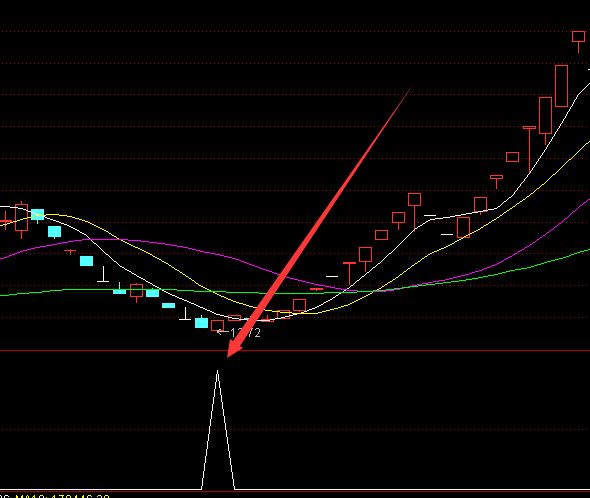
Task: Select the small red flat candle on the green line
Action: pos(316,289)
